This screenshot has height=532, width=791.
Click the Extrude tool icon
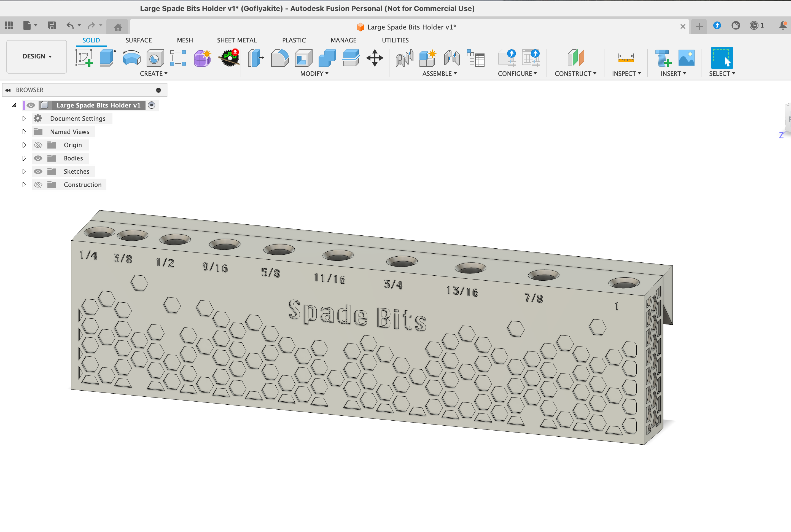point(108,58)
